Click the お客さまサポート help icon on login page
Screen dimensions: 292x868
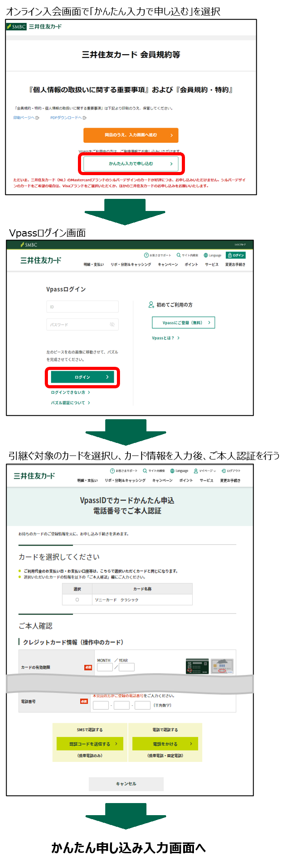pyautogui.click(x=146, y=255)
